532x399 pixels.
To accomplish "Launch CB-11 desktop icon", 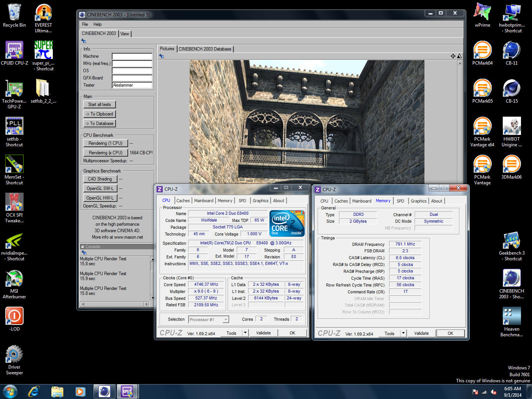I will (512, 53).
